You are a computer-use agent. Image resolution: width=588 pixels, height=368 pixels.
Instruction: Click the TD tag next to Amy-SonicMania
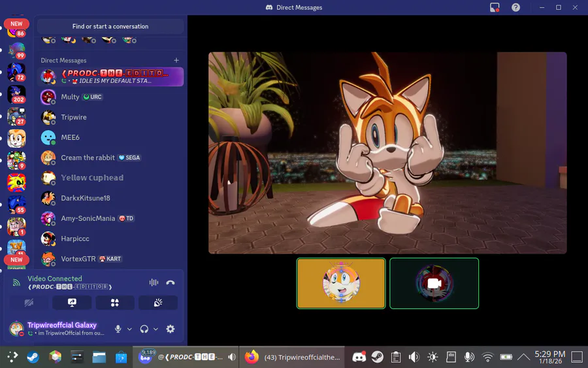[126, 218]
